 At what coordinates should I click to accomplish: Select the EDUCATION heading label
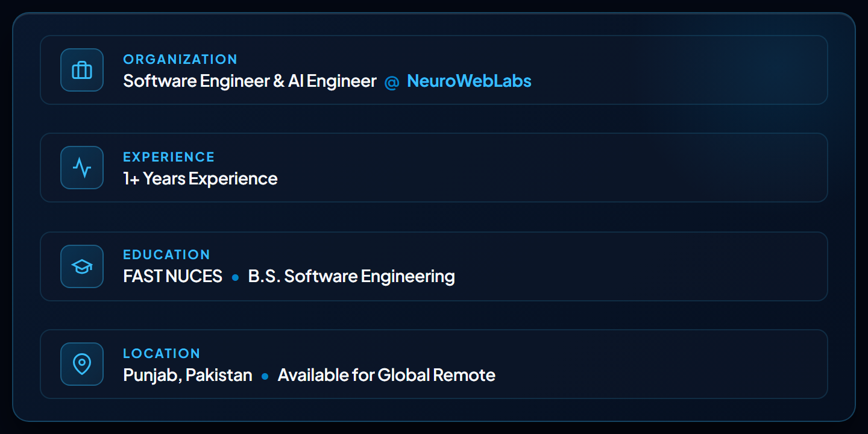click(166, 254)
